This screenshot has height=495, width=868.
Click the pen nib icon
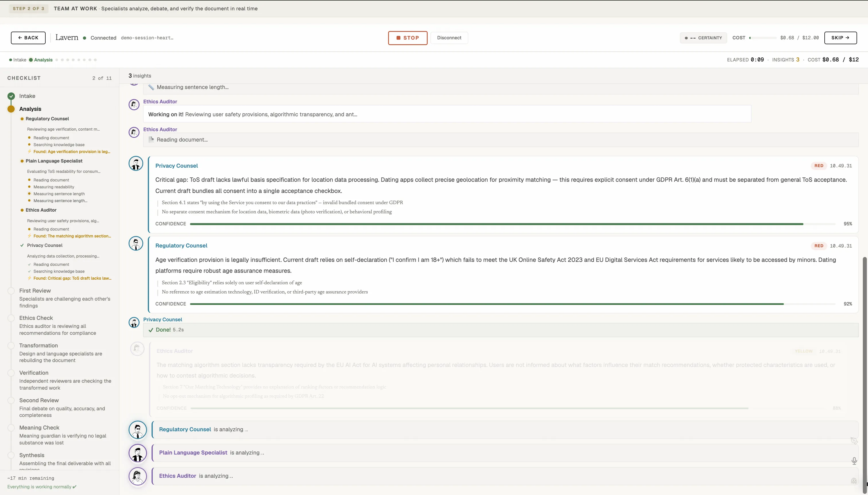pyautogui.click(x=854, y=441)
